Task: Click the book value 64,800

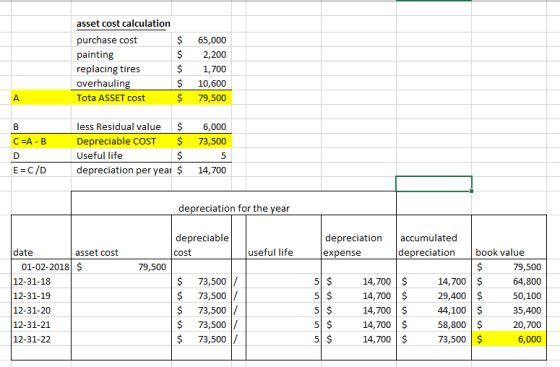Action: (509, 281)
